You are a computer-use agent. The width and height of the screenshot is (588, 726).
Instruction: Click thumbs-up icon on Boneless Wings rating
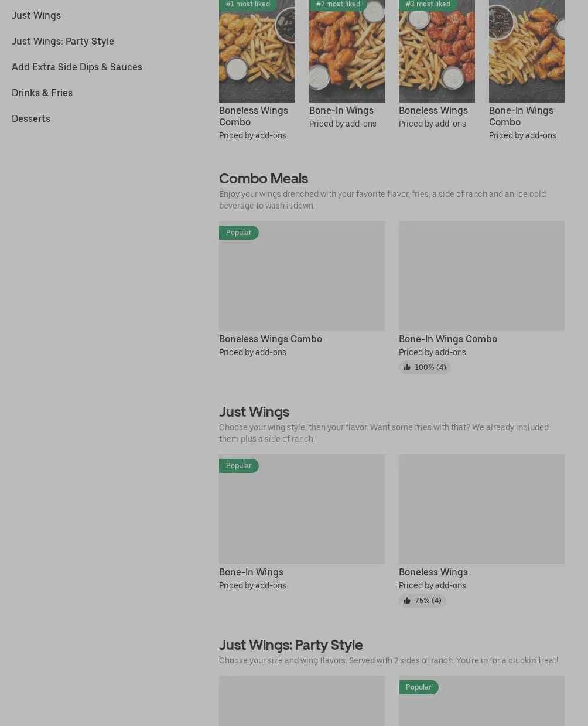(x=407, y=601)
